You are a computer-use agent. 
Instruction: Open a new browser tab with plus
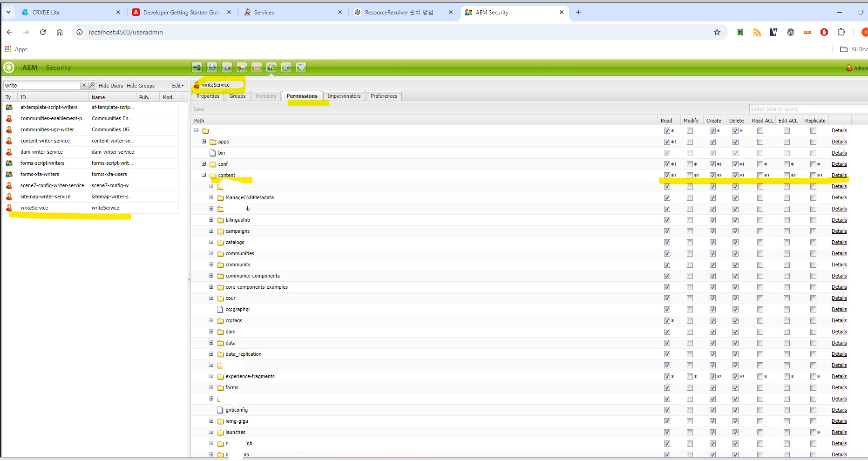click(x=578, y=12)
